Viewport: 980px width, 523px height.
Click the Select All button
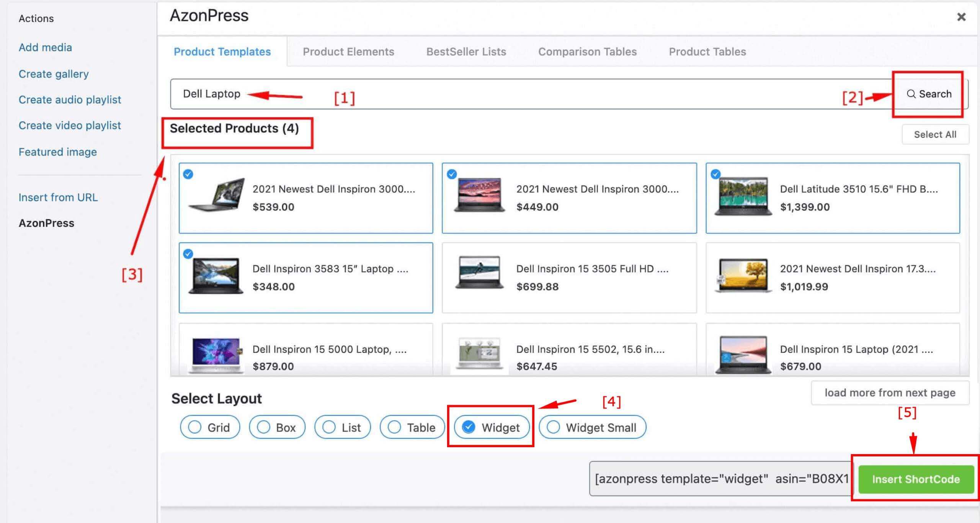point(935,134)
